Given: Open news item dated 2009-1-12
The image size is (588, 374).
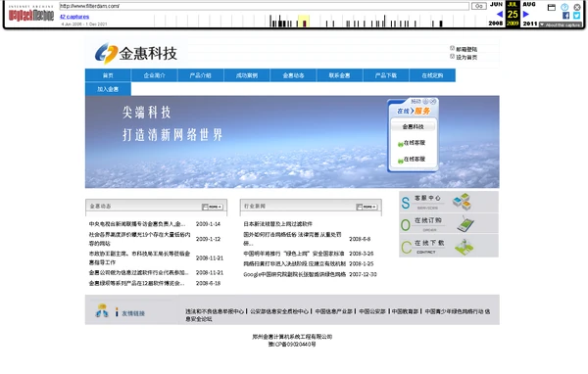Looking at the screenshot, I should coord(139,239).
